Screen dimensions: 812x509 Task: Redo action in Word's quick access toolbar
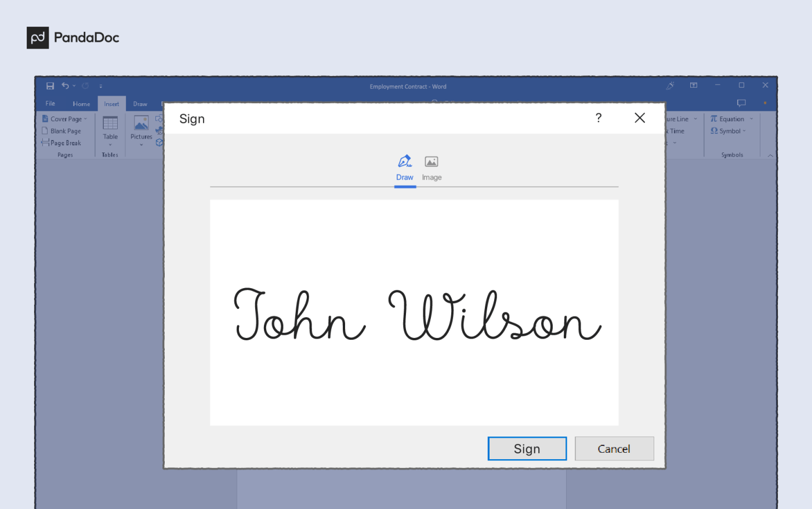tap(85, 86)
